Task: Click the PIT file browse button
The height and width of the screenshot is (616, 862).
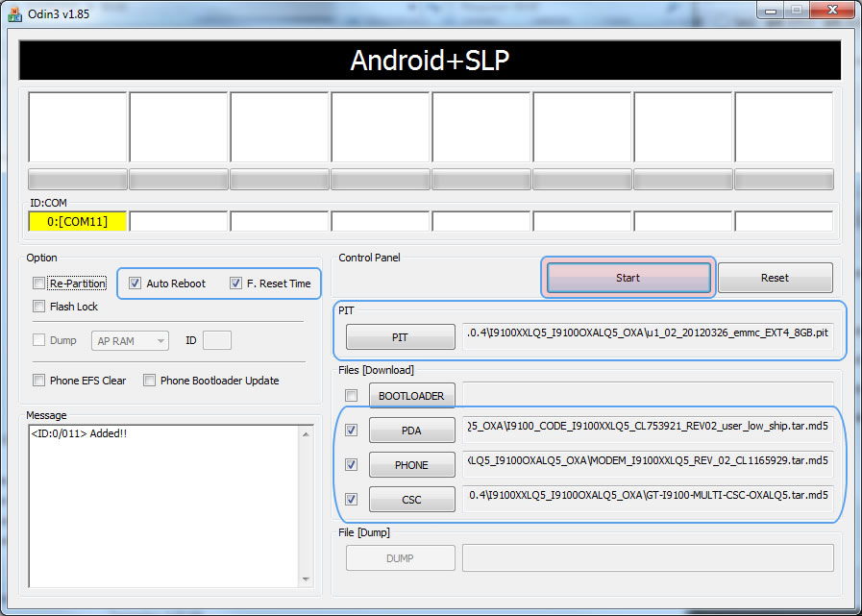Action: point(400,337)
